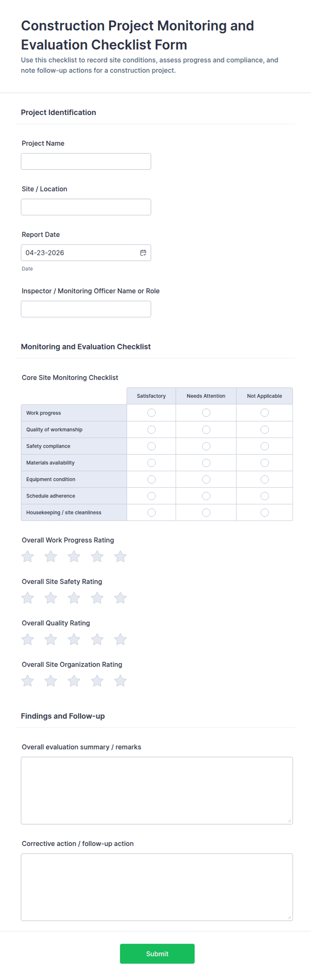Set Overall Work Progress Rating to one star
311x980 pixels.
pyautogui.click(x=27, y=556)
